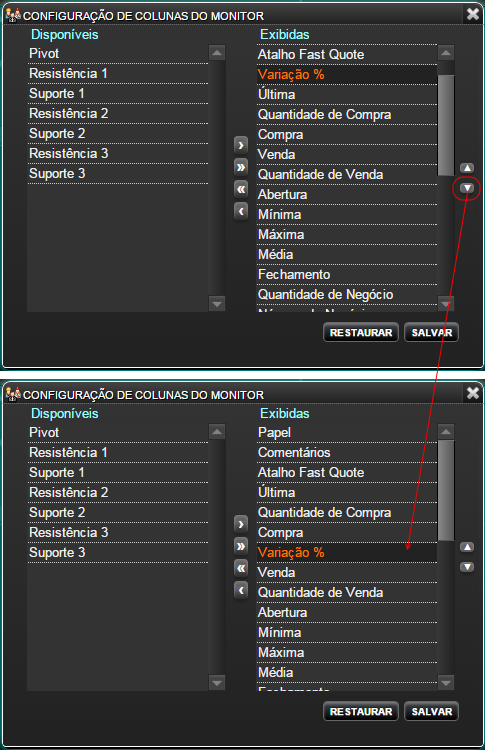This screenshot has height=750, width=485.
Task: Select highlighted Variação % in upper dialog
Action: click(347, 75)
